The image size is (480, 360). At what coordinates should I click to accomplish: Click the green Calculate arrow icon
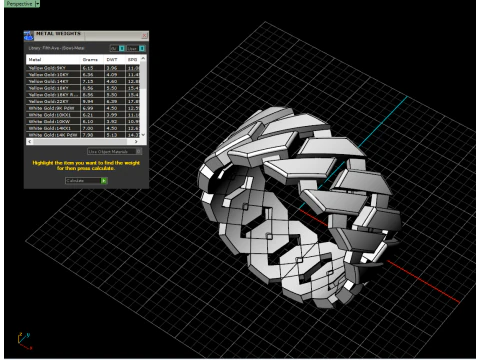click(x=104, y=181)
